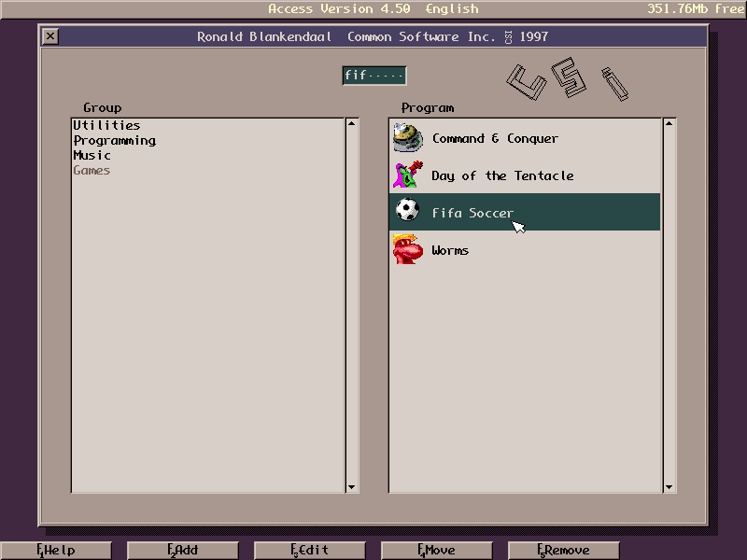Screen dimensions: 747x560
Task: Select the Utilities group
Action: (106, 125)
